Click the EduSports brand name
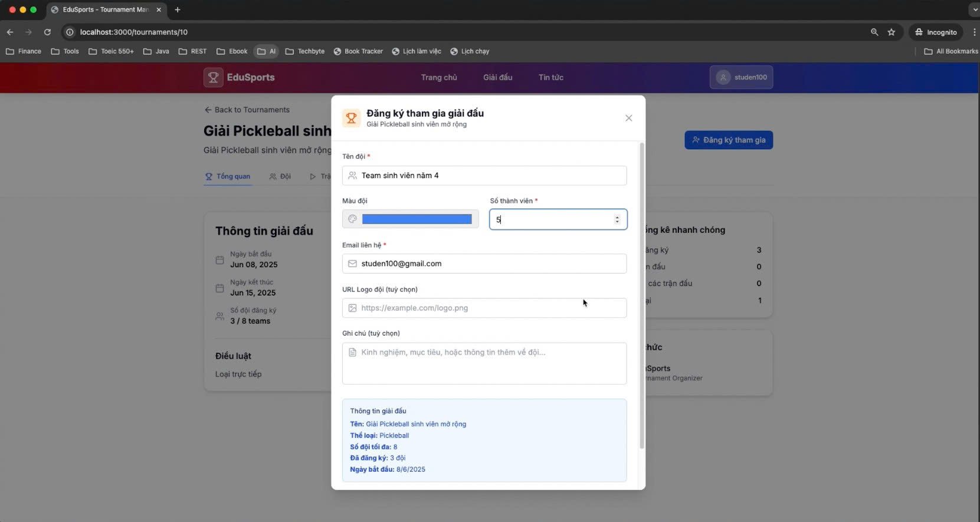The width and height of the screenshot is (980, 522). tap(251, 77)
